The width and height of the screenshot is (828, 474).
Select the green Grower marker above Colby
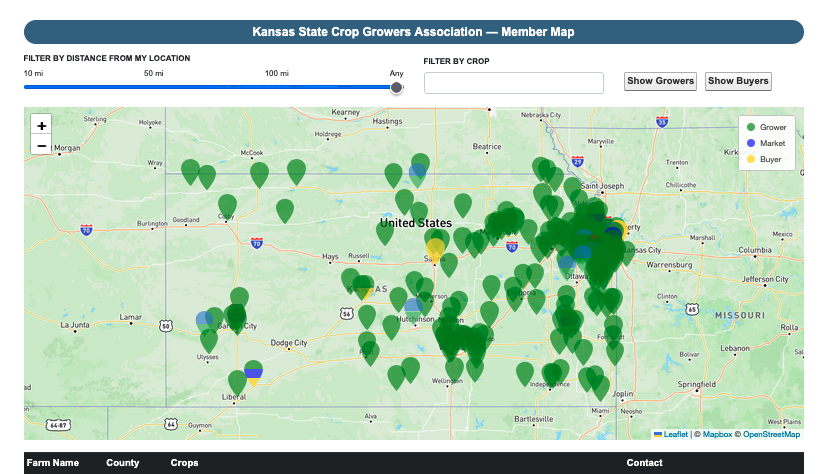pyautogui.click(x=227, y=207)
